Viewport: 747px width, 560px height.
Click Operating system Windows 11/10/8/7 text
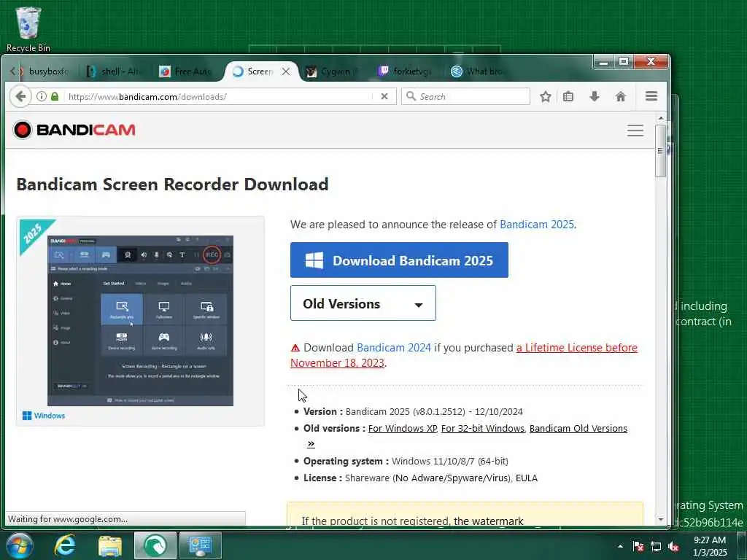tap(406, 461)
